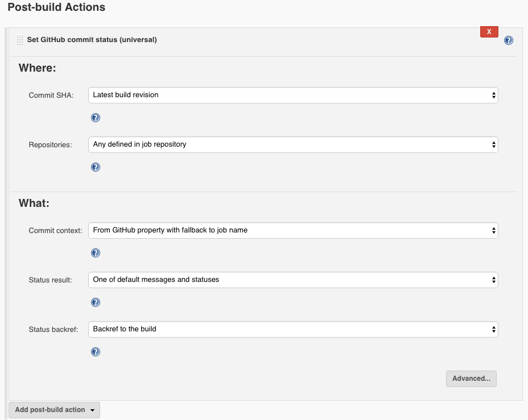Click the Post-build Actions section heading
The height and width of the screenshot is (420, 528).
coord(56,7)
